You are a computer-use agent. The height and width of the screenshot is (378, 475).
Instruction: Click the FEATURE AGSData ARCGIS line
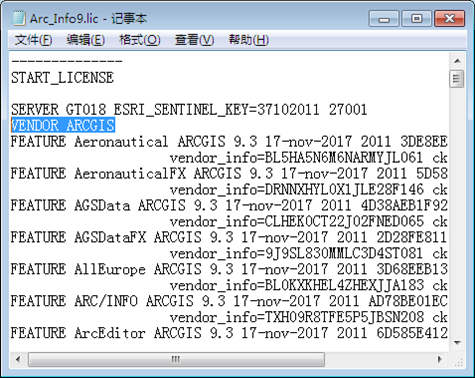[x=229, y=205]
